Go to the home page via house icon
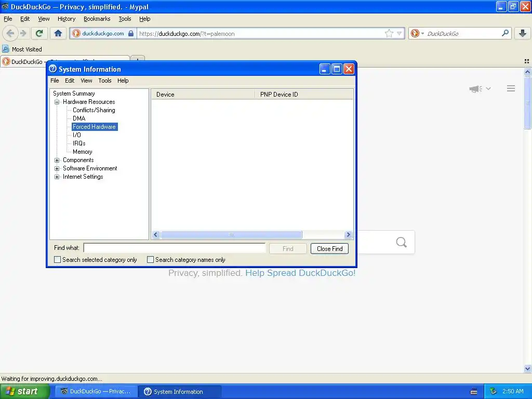The width and height of the screenshot is (532, 399). pos(58,33)
